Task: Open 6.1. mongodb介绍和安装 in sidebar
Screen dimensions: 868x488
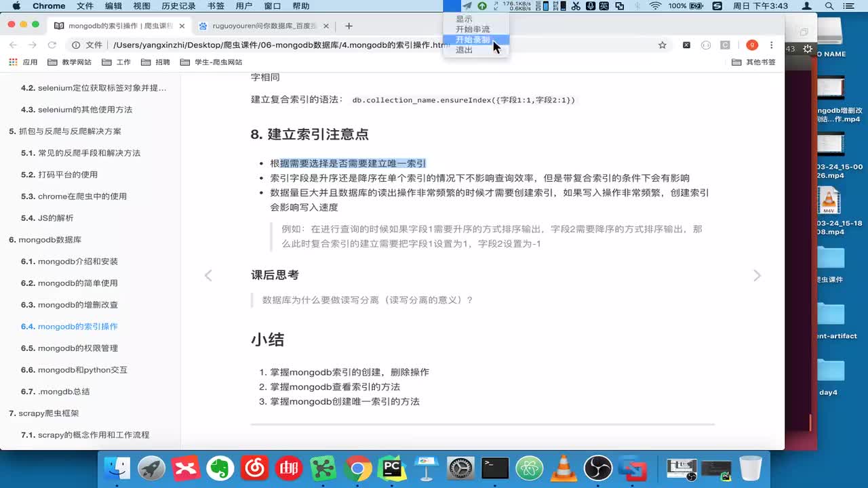Action: 69,262
